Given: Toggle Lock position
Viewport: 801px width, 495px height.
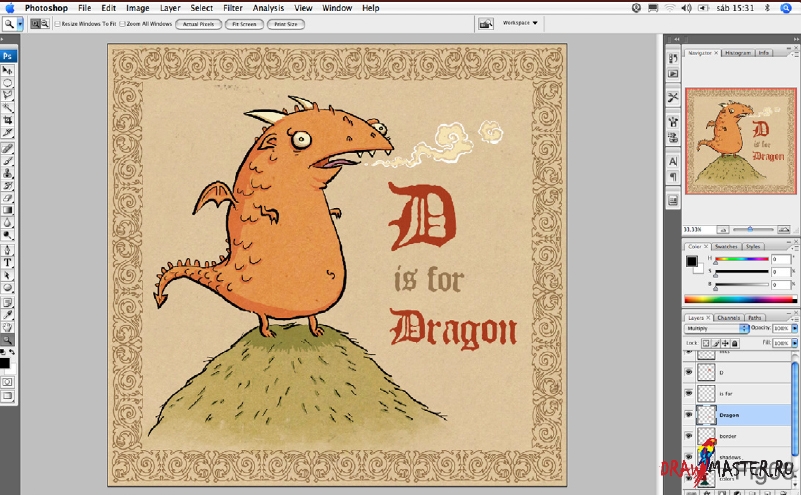Looking at the screenshot, I should click(725, 343).
